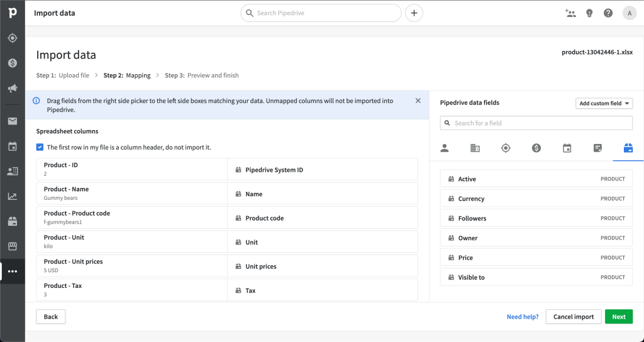Click Cancel import button
This screenshot has width=644, height=342.
point(574,317)
